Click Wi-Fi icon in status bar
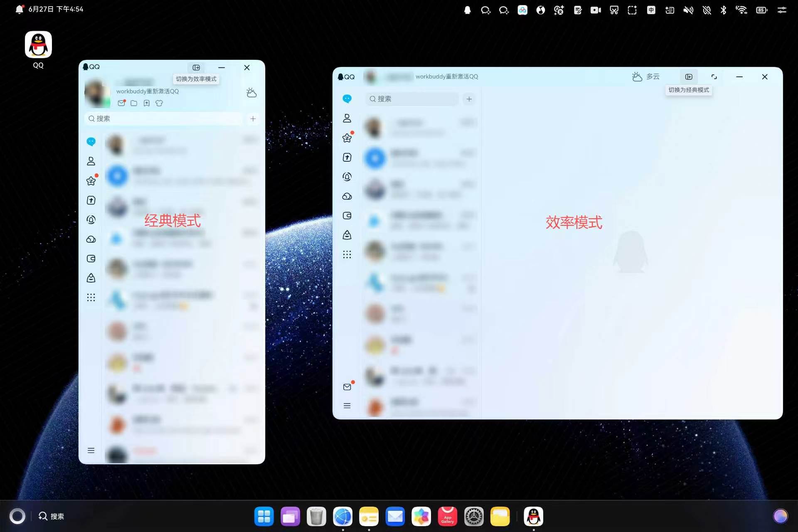The height and width of the screenshot is (532, 798). pyautogui.click(x=741, y=10)
